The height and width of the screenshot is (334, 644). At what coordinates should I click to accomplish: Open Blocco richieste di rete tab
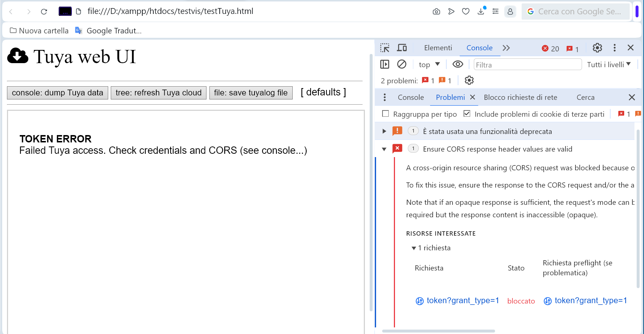pyautogui.click(x=520, y=97)
